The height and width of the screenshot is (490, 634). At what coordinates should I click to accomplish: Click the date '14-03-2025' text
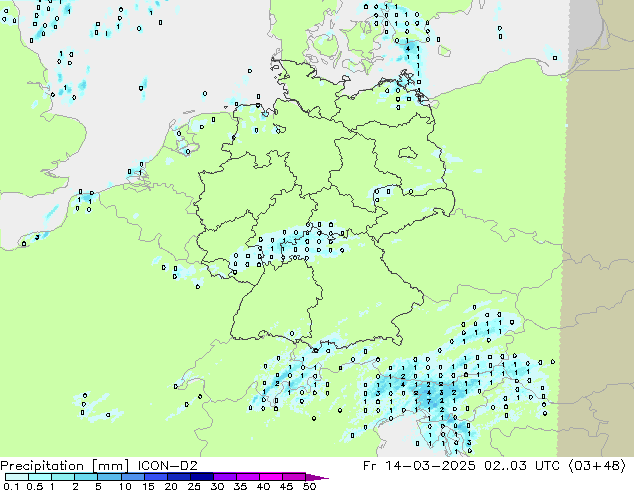pos(430,466)
